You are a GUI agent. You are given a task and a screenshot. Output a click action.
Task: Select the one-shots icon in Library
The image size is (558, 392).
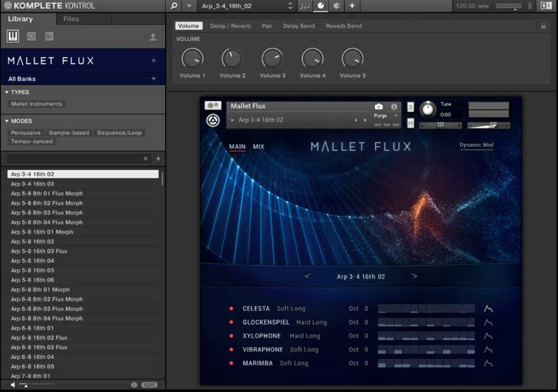[x=49, y=37]
